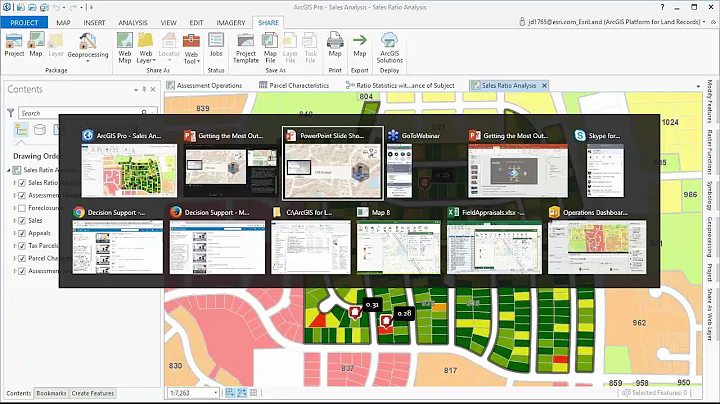Viewport: 720px width, 404px height.
Task: Toggle the Parcel Characteristics layer checkbox
Action: 22,258
